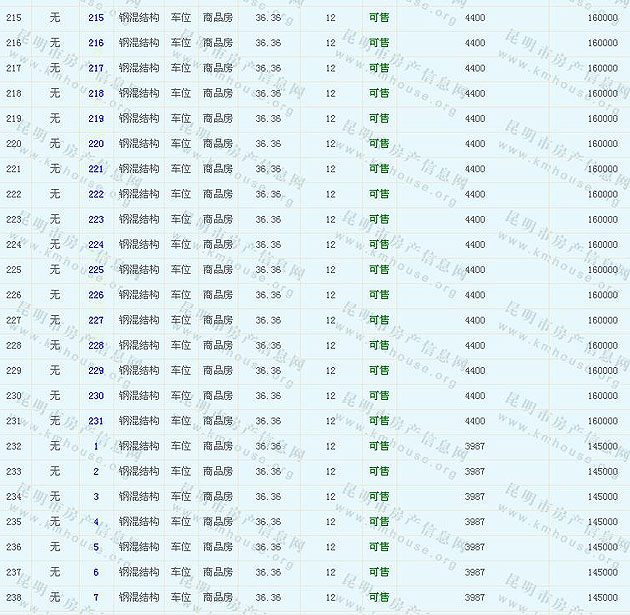630x615 pixels.
Task: Select the blue unit link 224
Action: pos(96,245)
